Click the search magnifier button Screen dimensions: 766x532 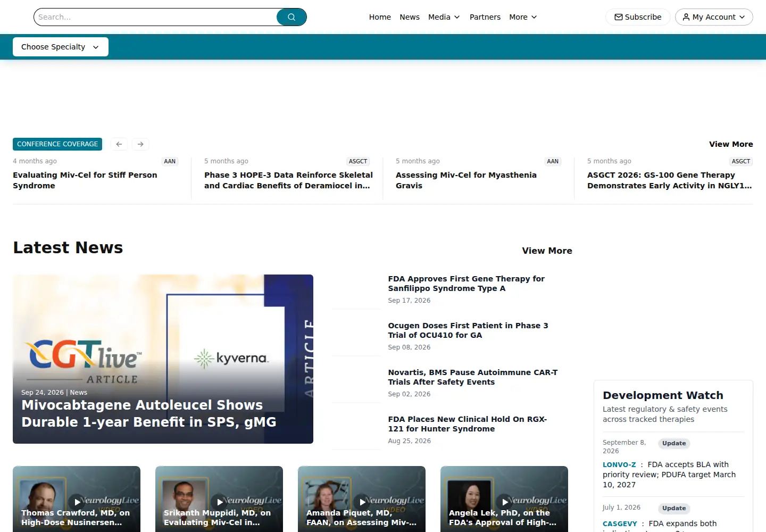[292, 17]
